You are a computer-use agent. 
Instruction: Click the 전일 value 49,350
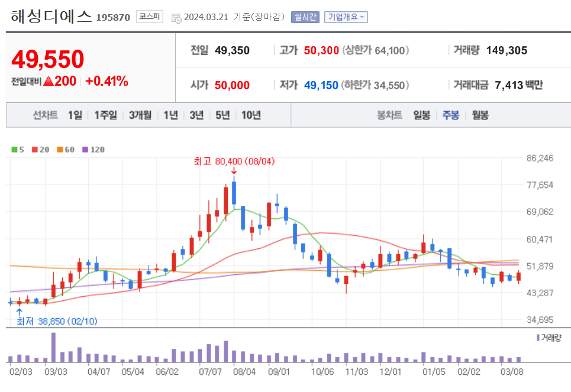[232, 50]
